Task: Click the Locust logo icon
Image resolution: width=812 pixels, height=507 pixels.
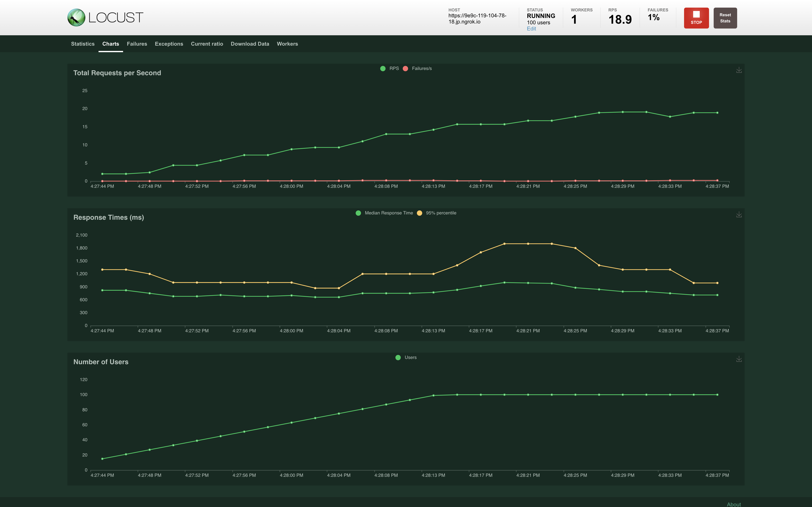Action: coord(76,18)
